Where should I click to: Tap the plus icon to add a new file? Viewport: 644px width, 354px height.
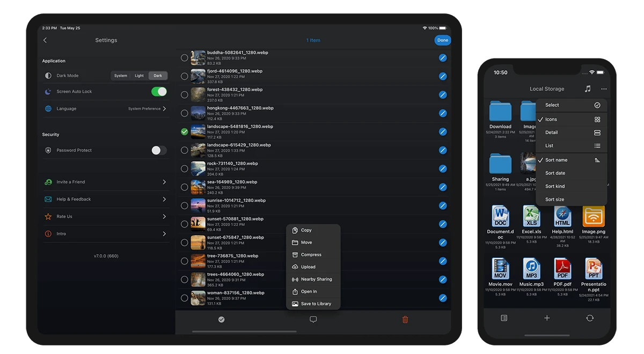[546, 318]
